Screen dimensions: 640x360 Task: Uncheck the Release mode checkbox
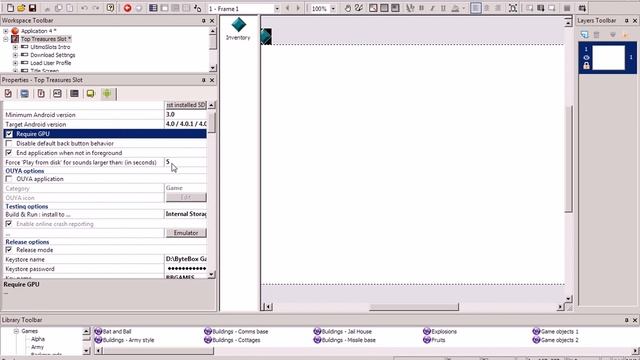tap(9, 249)
